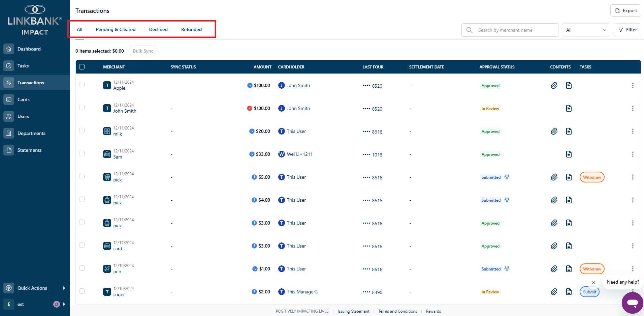
Task: Tick the select-all checkbox in table header
Action: [x=82, y=67]
